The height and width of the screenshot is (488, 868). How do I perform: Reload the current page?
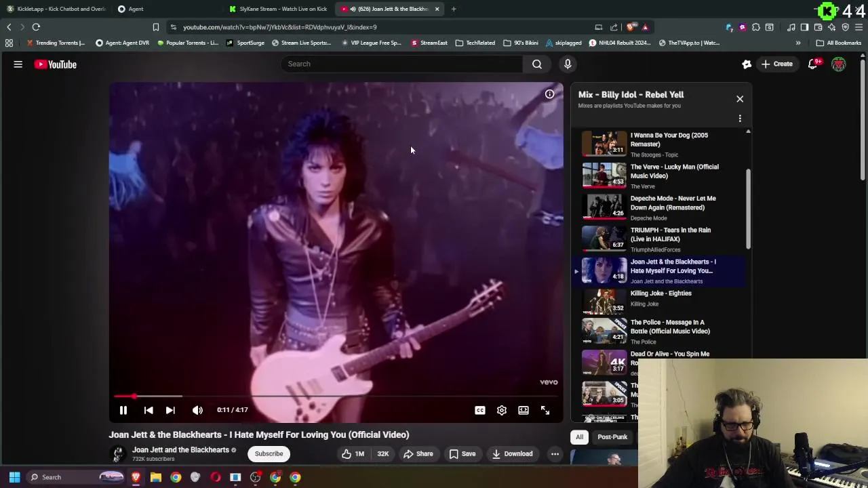pos(36,27)
